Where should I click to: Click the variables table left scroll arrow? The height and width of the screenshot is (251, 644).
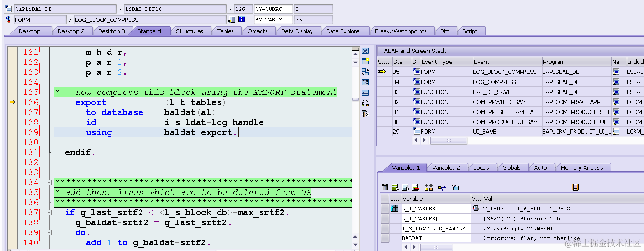pyautogui.click(x=406, y=247)
